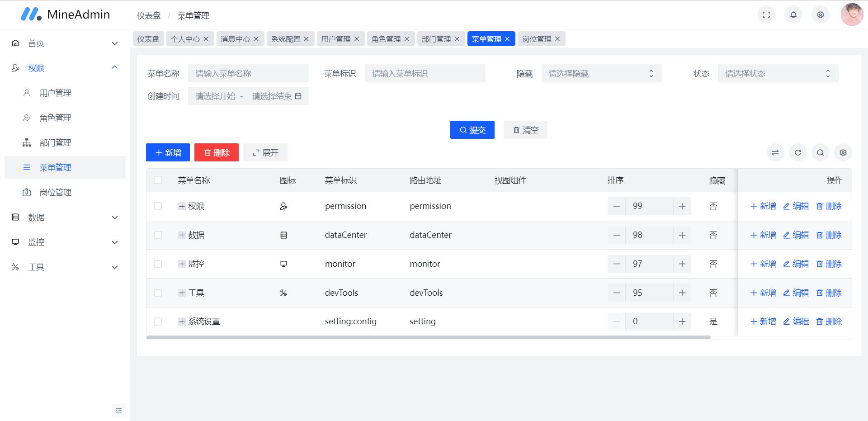Increase sort value for 系统设置 row
Image resolution: width=868 pixels, height=421 pixels.
tap(682, 322)
